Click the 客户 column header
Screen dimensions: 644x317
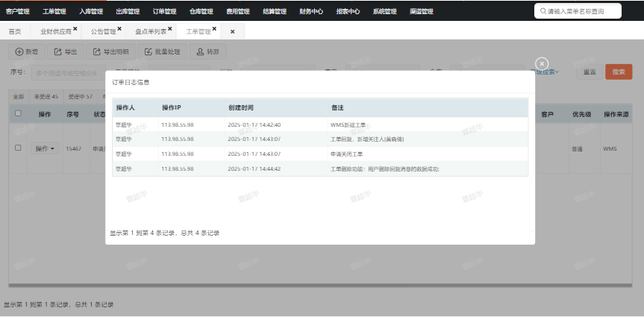(548, 115)
